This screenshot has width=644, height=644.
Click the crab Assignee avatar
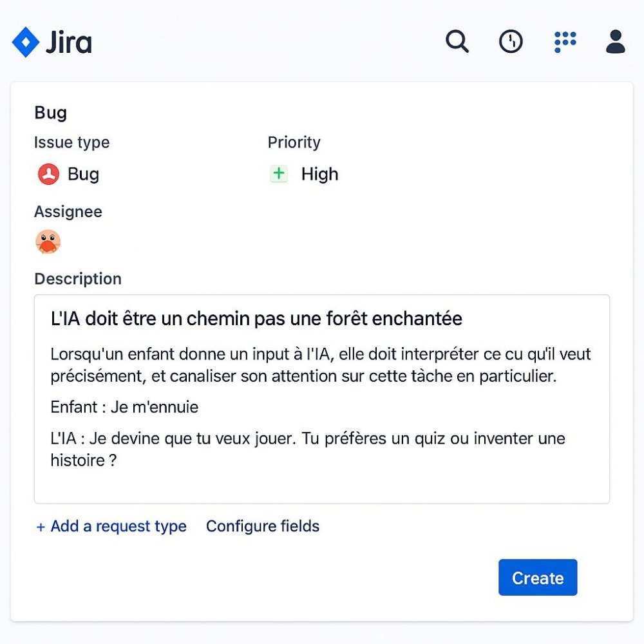point(48,241)
